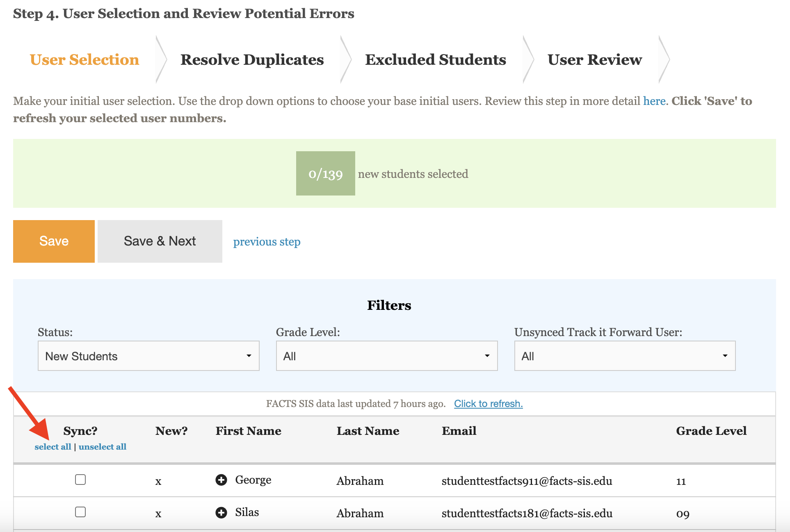Check George Abraham's sync checkbox
The image size is (790, 532).
point(80,480)
